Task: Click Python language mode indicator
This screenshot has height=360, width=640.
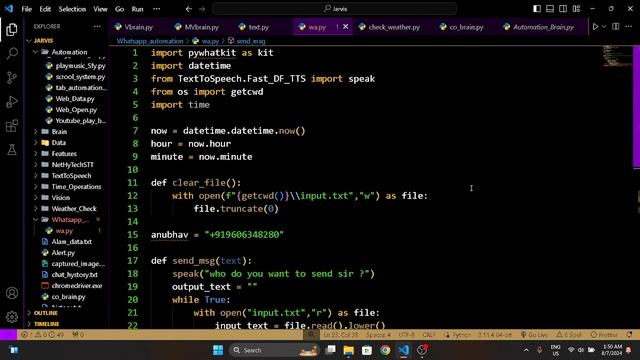Action: click(x=462, y=335)
